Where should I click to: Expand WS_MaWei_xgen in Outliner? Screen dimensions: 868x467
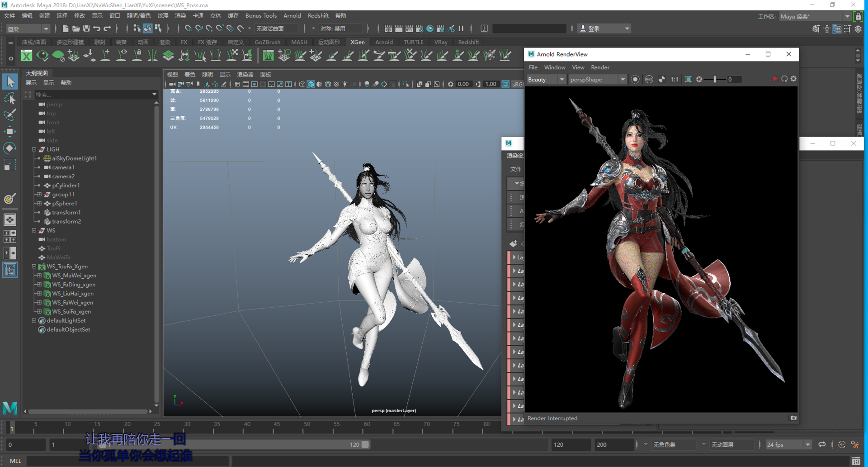point(39,276)
